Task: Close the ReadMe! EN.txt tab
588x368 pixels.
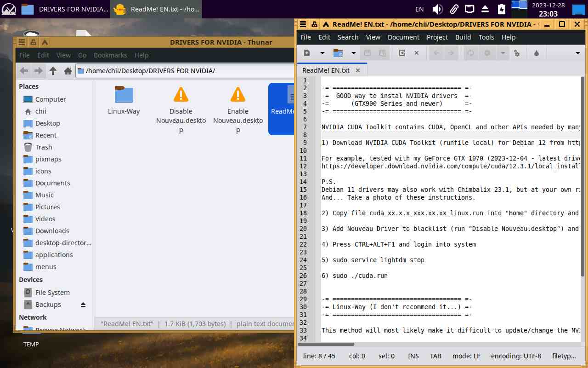Action: tap(358, 70)
